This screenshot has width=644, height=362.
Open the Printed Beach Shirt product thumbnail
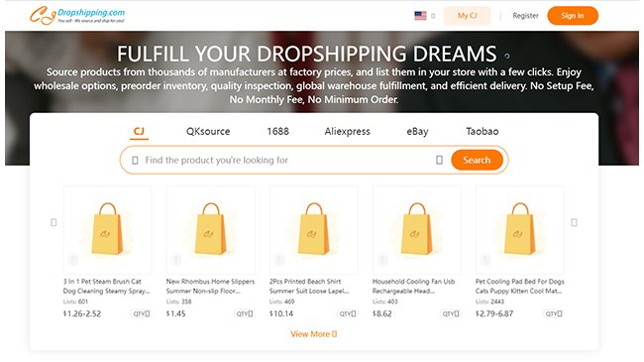pyautogui.click(x=314, y=229)
